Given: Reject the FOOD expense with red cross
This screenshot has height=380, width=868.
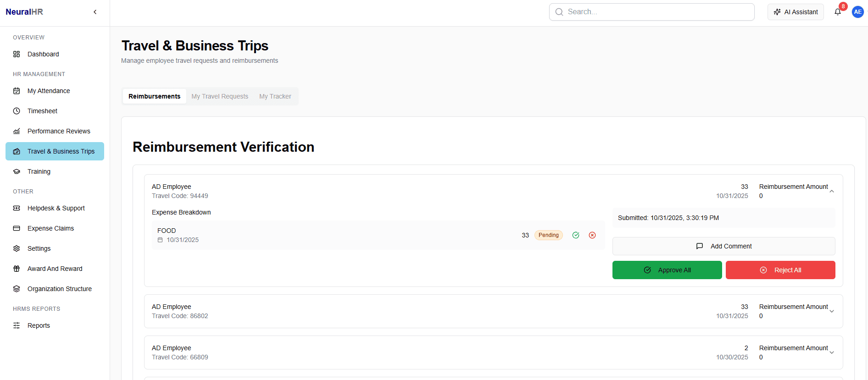Looking at the screenshot, I should coord(592,235).
